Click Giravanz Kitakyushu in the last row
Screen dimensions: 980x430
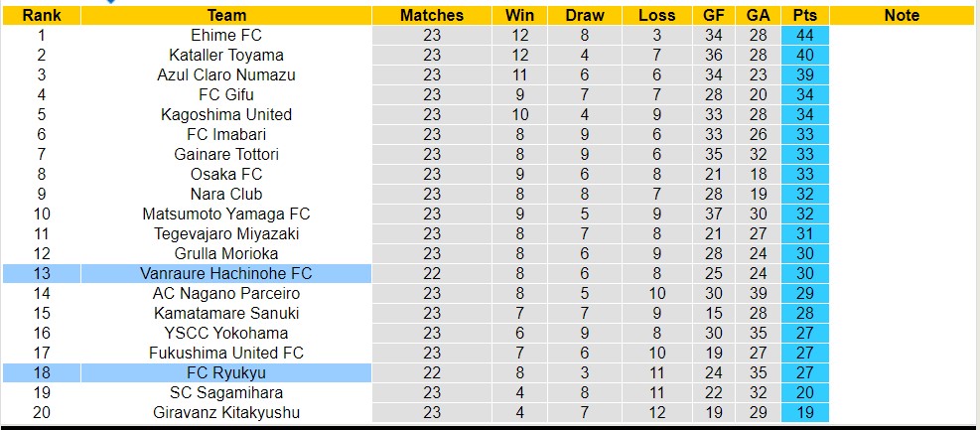point(226,412)
